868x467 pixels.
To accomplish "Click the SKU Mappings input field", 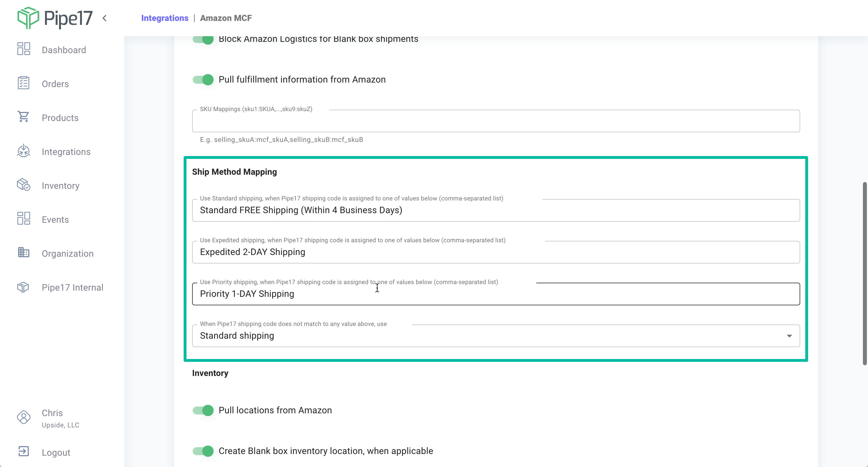I will click(x=496, y=121).
